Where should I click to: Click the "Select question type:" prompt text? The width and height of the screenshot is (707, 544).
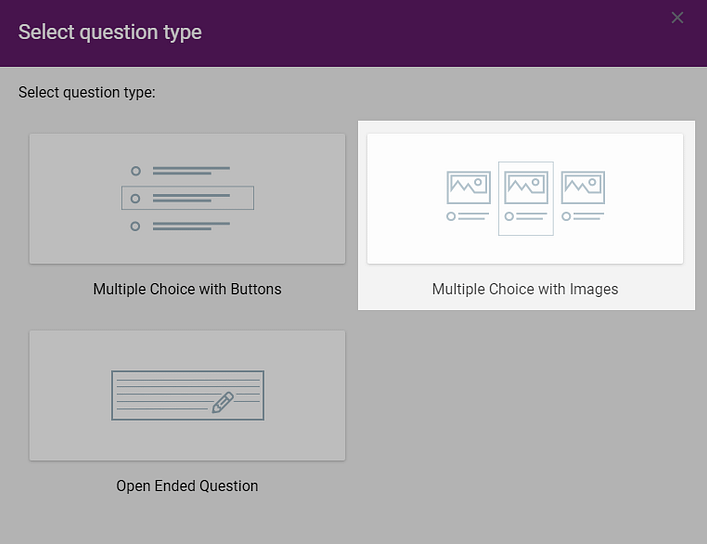pyautogui.click(x=87, y=93)
